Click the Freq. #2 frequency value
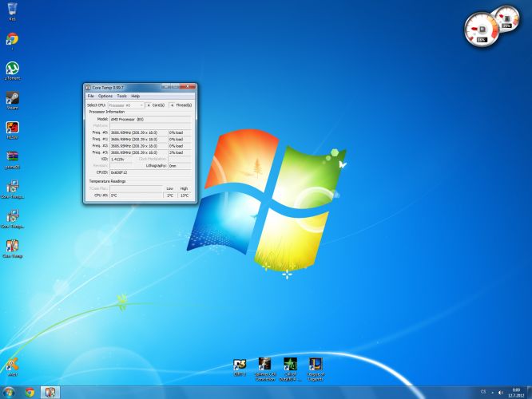Viewport: 532px width, 399px height. coord(138,146)
